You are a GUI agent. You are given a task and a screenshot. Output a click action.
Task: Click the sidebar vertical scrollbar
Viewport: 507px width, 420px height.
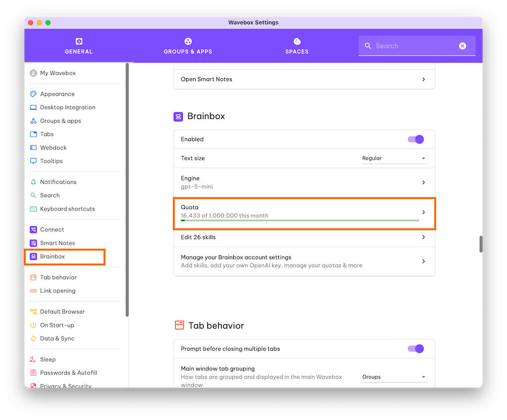[127, 190]
